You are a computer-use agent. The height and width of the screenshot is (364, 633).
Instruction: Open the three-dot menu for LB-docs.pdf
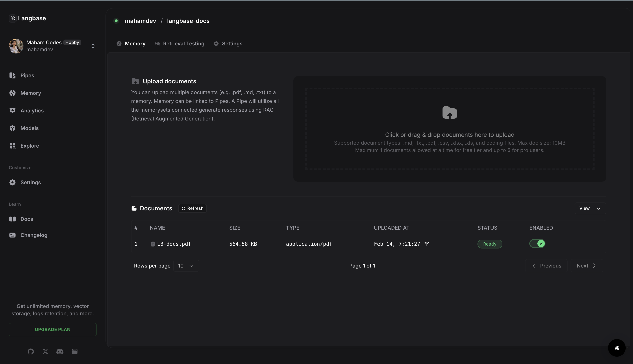[585, 244]
